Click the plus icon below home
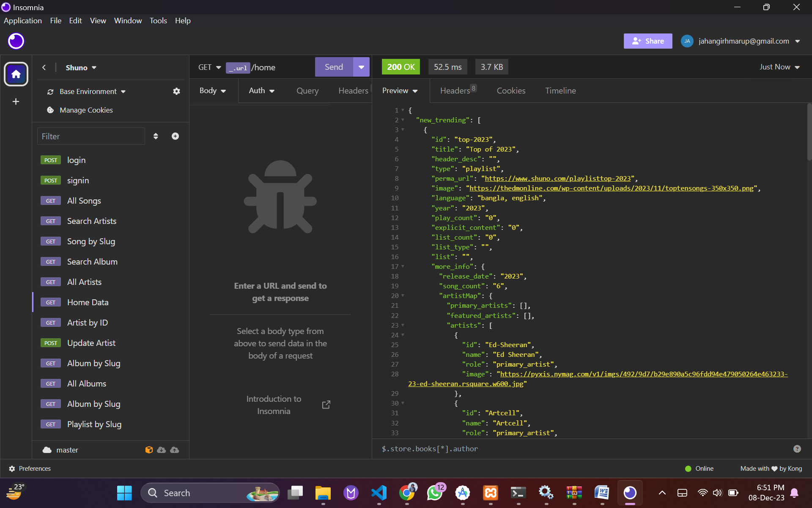Screen dimensions: 812x508 (x=16, y=102)
